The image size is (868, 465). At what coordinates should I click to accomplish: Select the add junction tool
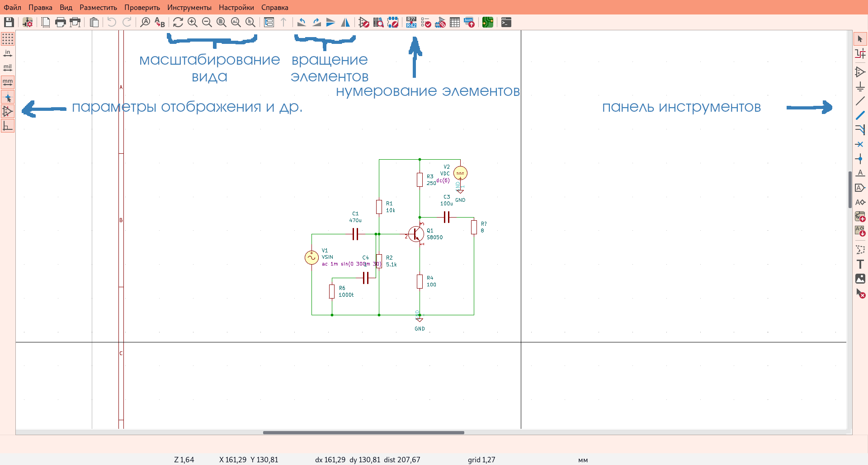click(x=860, y=159)
